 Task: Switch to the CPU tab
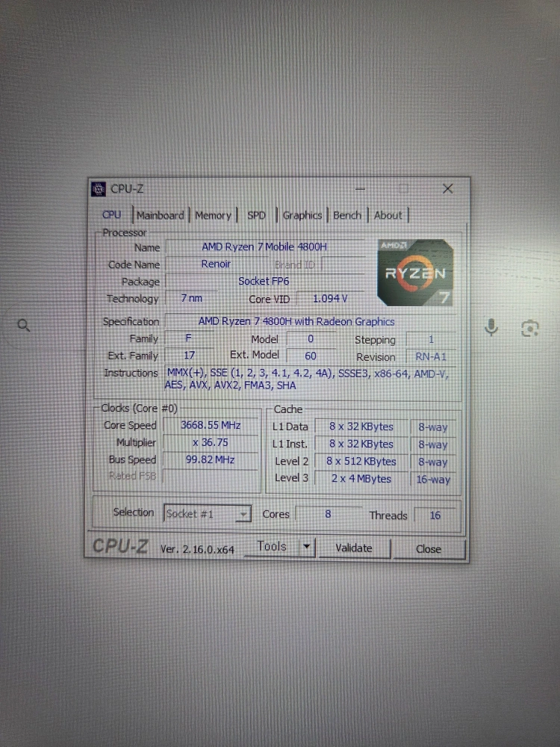pos(112,215)
